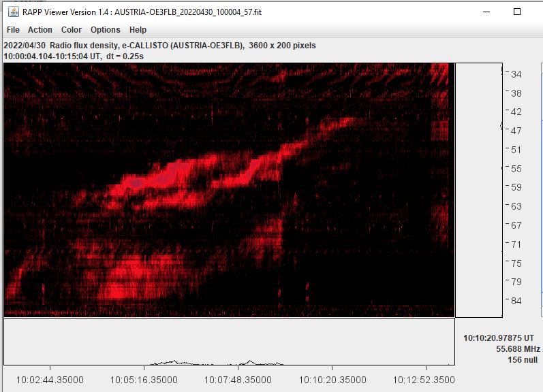
Task: Click the 2022/04/30 Radio flux density header
Action: (159, 46)
